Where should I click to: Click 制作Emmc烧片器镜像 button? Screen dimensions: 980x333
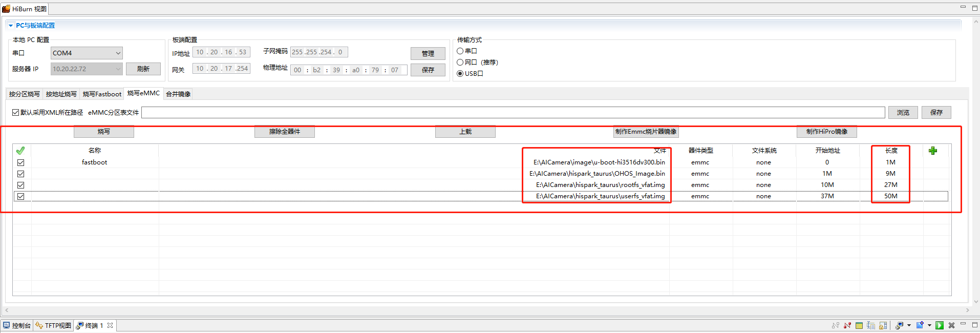646,132
